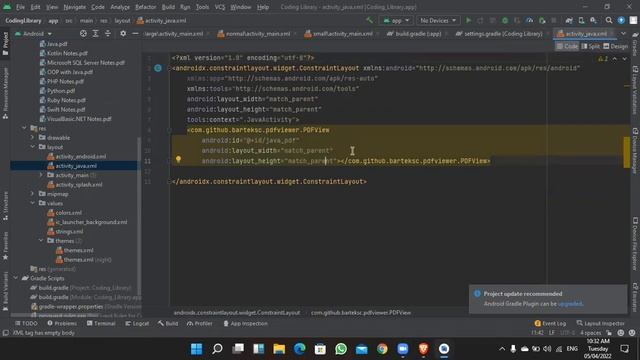The width and height of the screenshot is (640, 360).
Task: Open the VCS menu
Action: coord(220,7)
